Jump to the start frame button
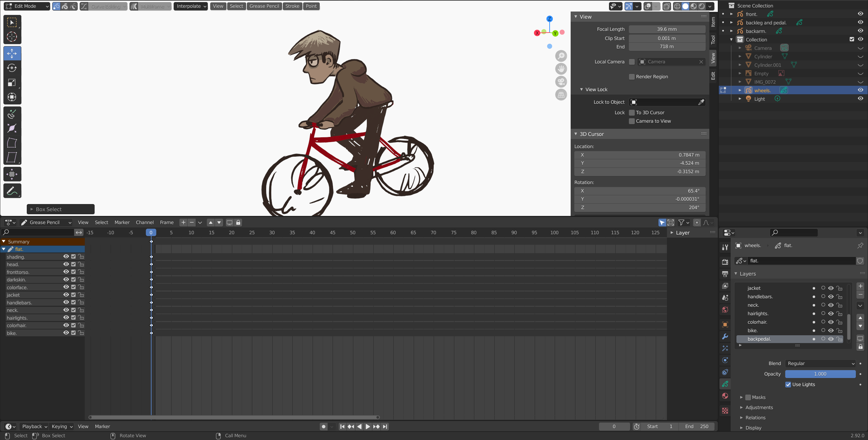Viewport: 868px width, 440px height. point(342,426)
